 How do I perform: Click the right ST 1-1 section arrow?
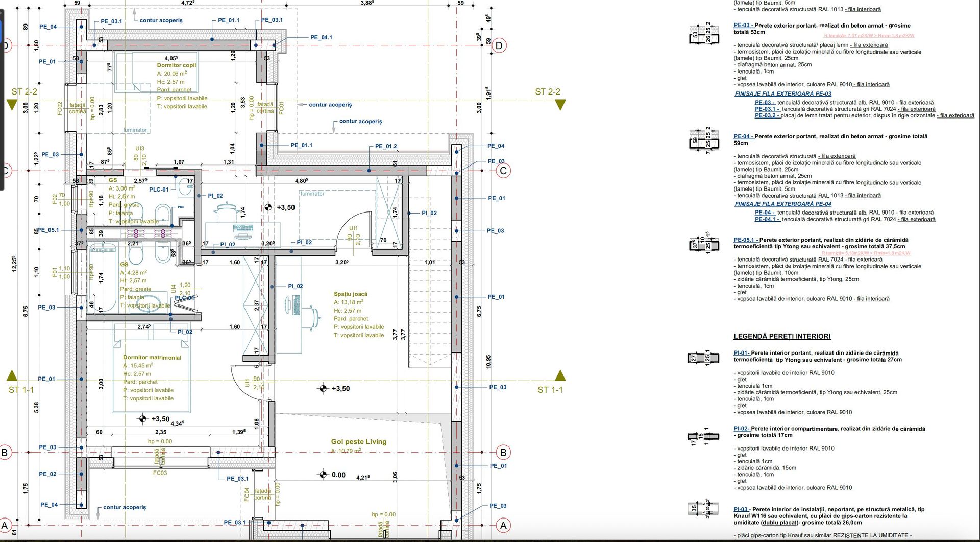[560, 376]
